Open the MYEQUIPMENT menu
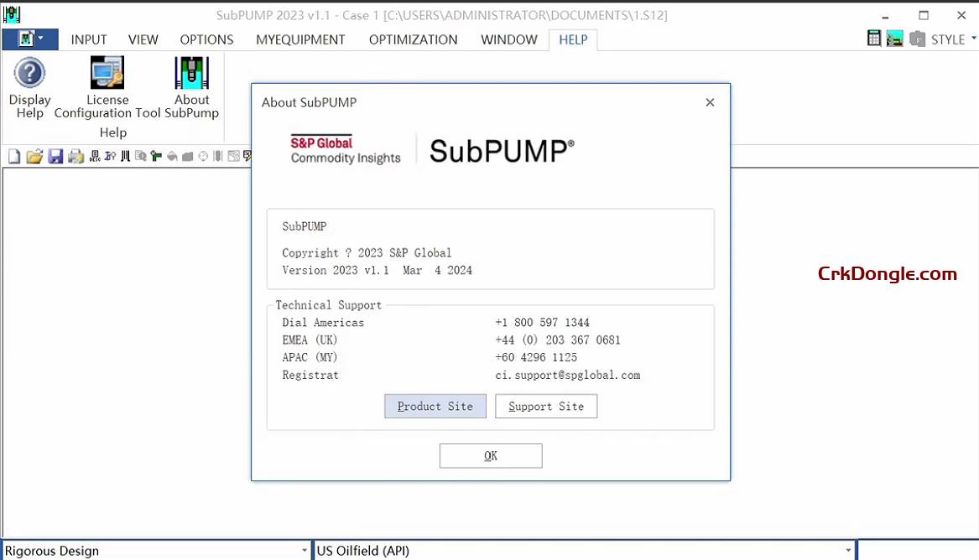This screenshot has width=979, height=560. click(300, 39)
